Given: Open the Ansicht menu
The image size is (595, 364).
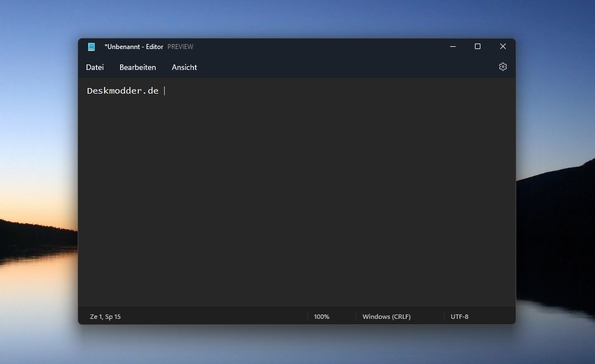Looking at the screenshot, I should (x=184, y=67).
